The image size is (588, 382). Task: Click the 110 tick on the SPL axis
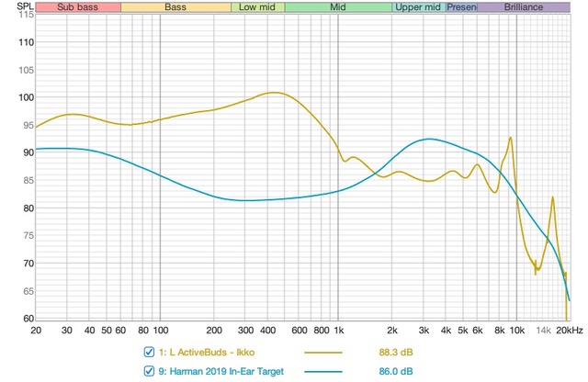click(25, 42)
